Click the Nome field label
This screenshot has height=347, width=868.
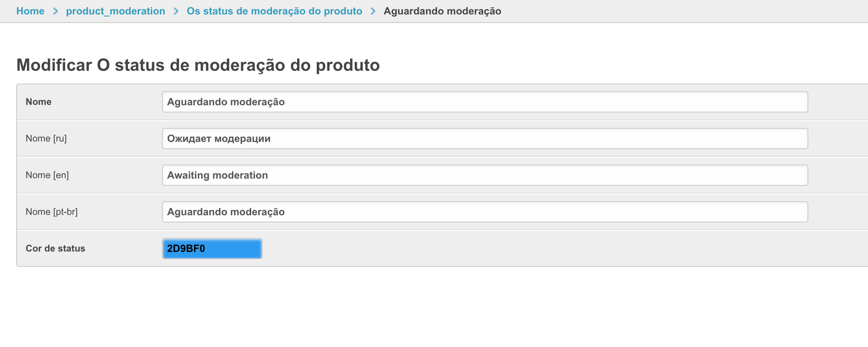(38, 102)
